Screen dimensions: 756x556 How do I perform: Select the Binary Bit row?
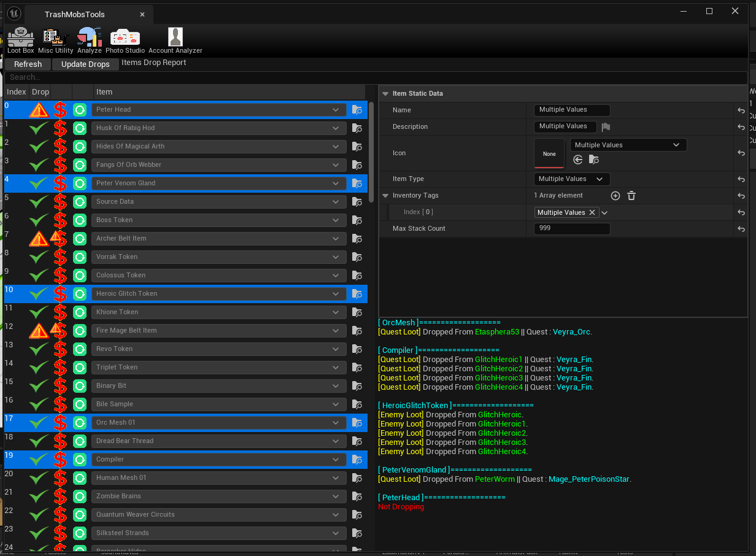[x=186, y=386]
